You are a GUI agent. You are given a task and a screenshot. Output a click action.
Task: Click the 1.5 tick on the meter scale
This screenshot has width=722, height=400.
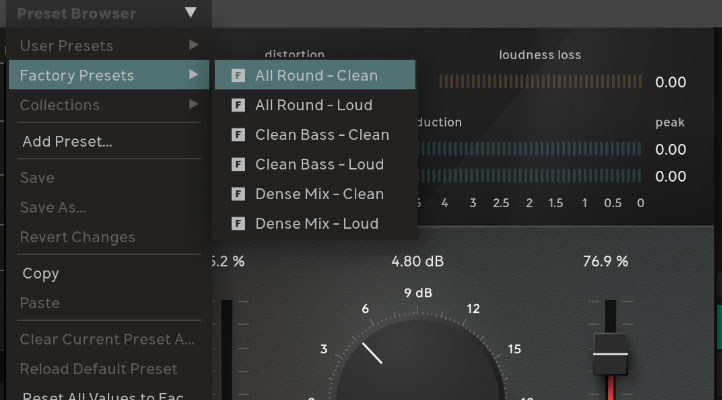556,203
